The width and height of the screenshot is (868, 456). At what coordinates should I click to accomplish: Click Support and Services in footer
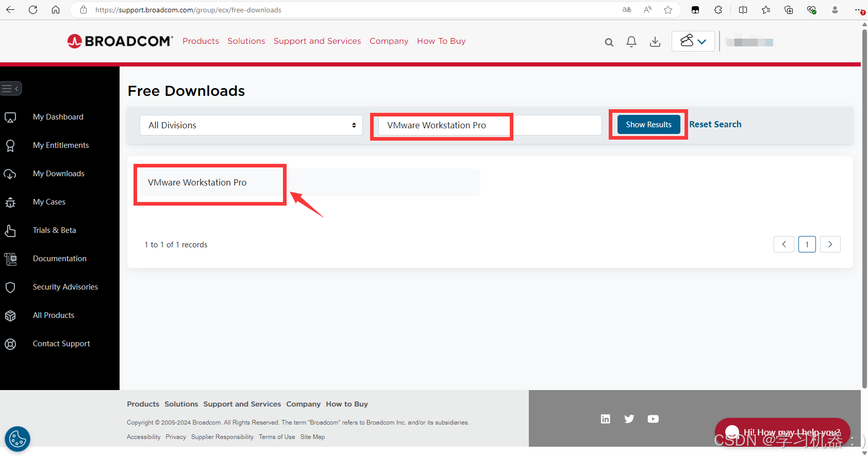coord(242,404)
